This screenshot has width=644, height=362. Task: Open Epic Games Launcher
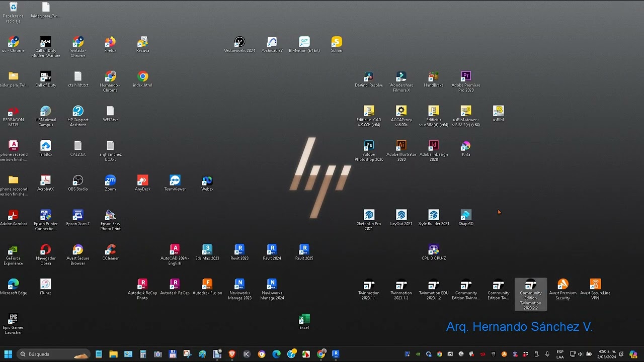pyautogui.click(x=13, y=324)
